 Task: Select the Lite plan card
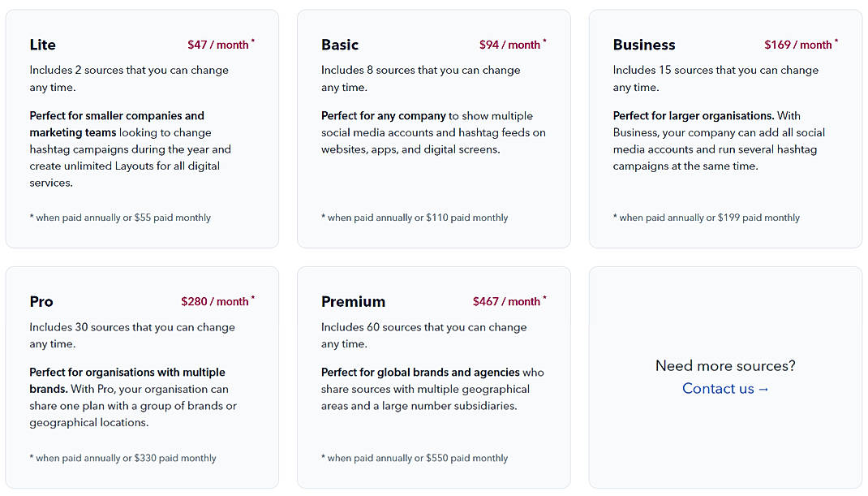[x=142, y=126]
